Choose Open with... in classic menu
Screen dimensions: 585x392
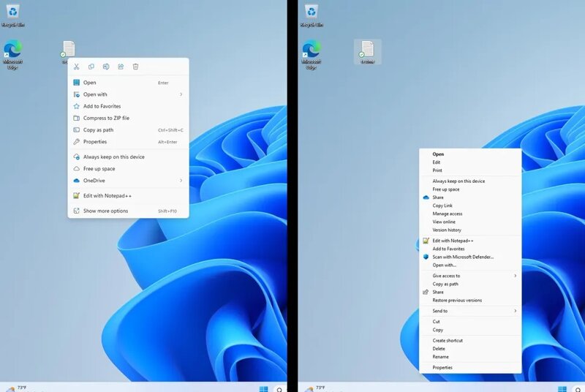point(470,265)
